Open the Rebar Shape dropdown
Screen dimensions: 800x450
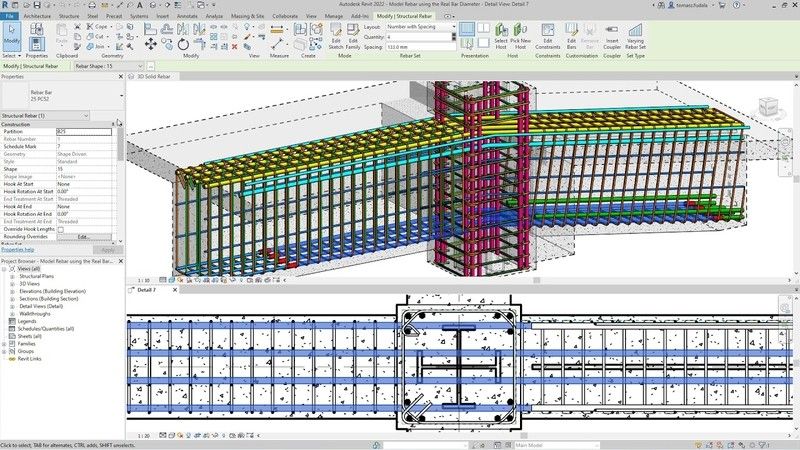pyautogui.click(x=109, y=66)
